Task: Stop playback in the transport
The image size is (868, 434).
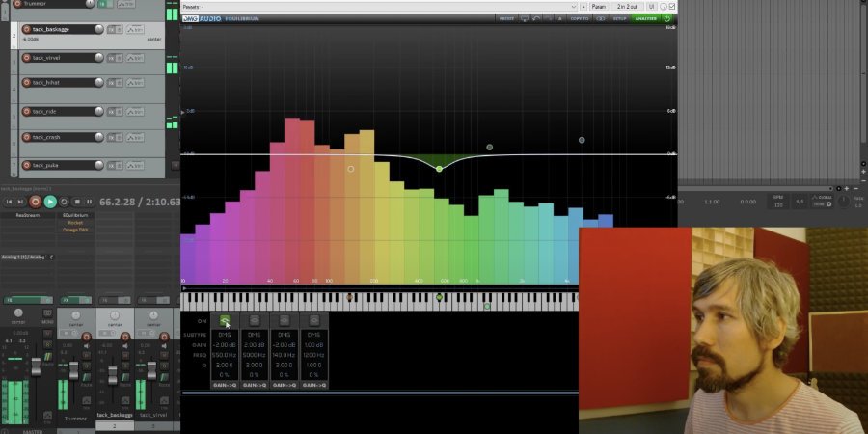Action: (x=77, y=203)
